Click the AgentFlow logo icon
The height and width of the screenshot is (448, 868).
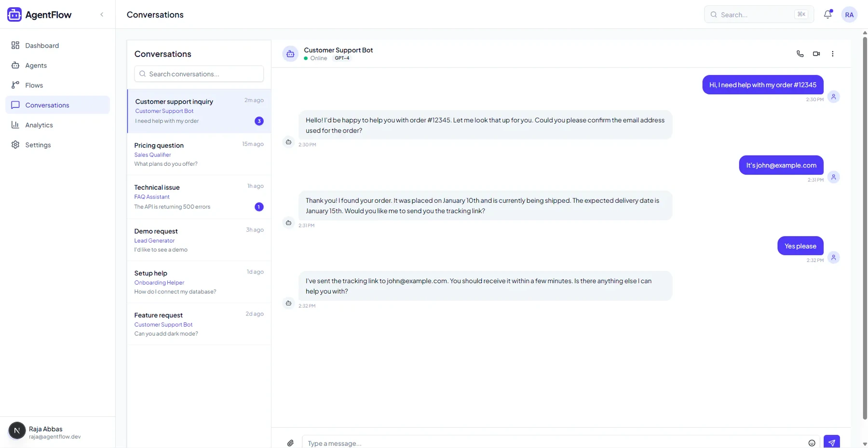click(14, 14)
